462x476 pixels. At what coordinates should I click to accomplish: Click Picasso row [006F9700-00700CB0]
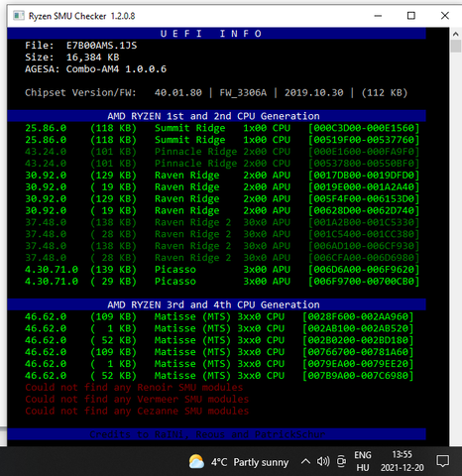[222, 282]
